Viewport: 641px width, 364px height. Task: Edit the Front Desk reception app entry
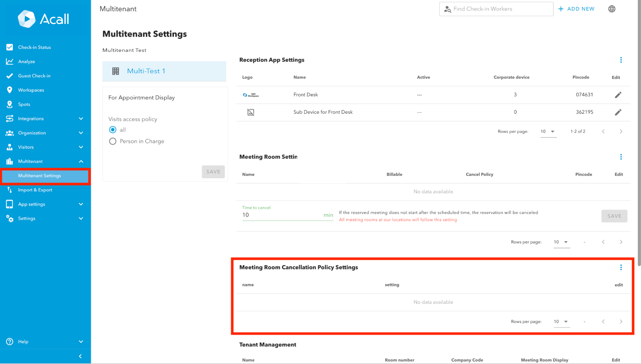click(x=618, y=95)
